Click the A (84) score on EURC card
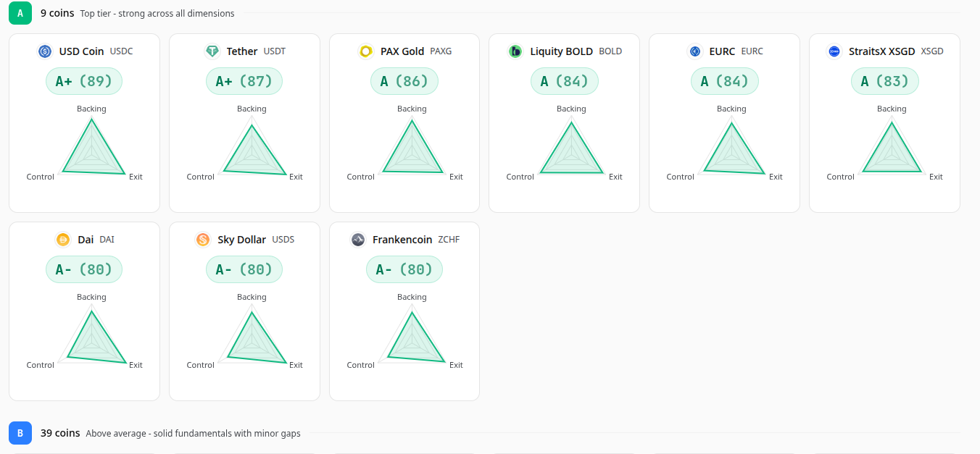Screen dimensions: 980x454 (725, 81)
